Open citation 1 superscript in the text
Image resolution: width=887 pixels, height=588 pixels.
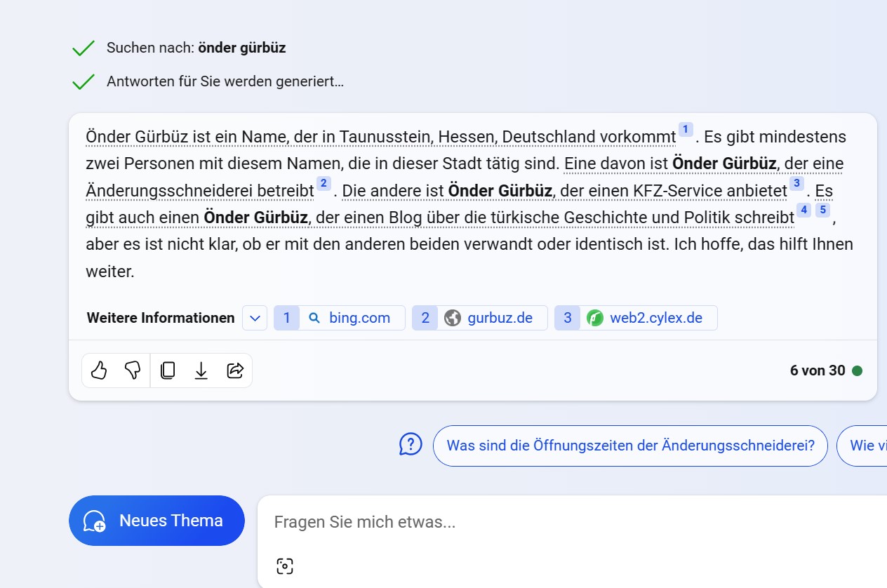coord(686,130)
